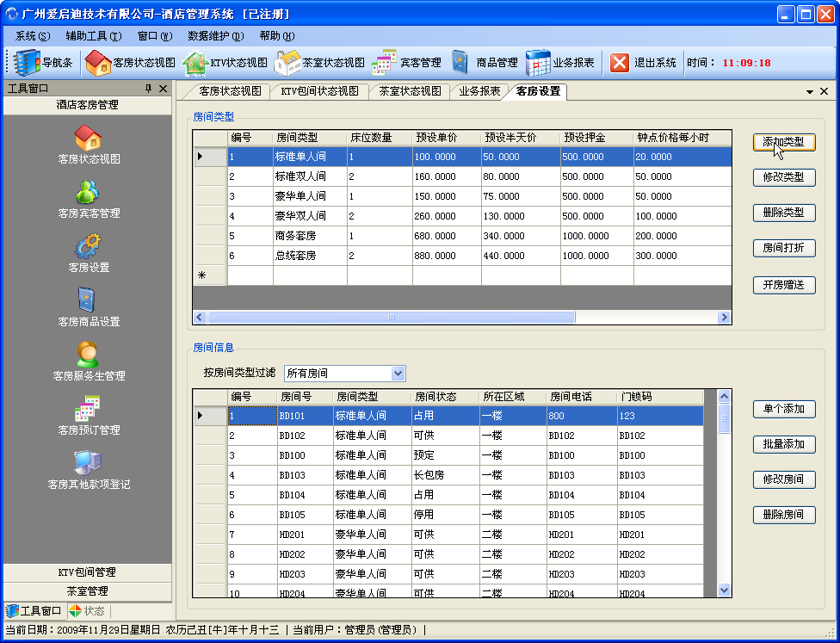The image size is (840, 643).
Task: Click the 单个添加 button
Action: click(x=784, y=409)
